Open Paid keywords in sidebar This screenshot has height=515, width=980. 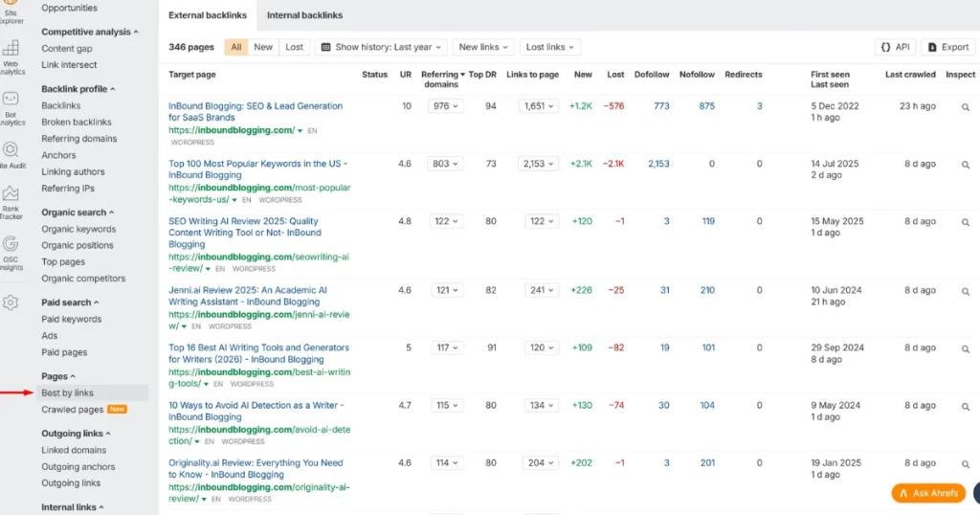coord(71,320)
